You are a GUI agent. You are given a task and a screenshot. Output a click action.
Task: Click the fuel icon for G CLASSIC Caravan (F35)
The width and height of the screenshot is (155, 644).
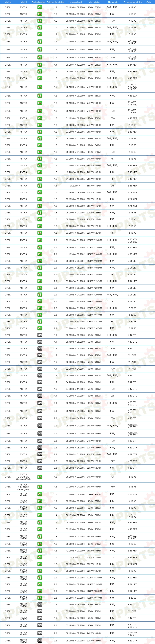click(40, 477)
